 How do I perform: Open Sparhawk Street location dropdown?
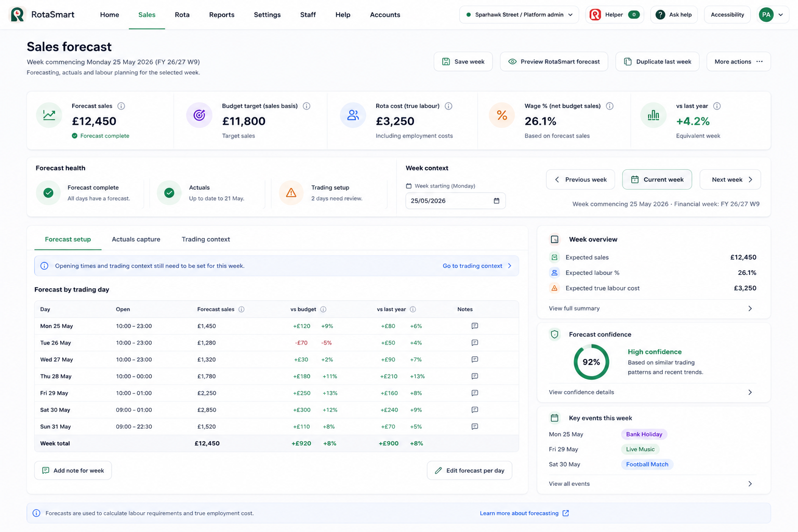(x=519, y=15)
